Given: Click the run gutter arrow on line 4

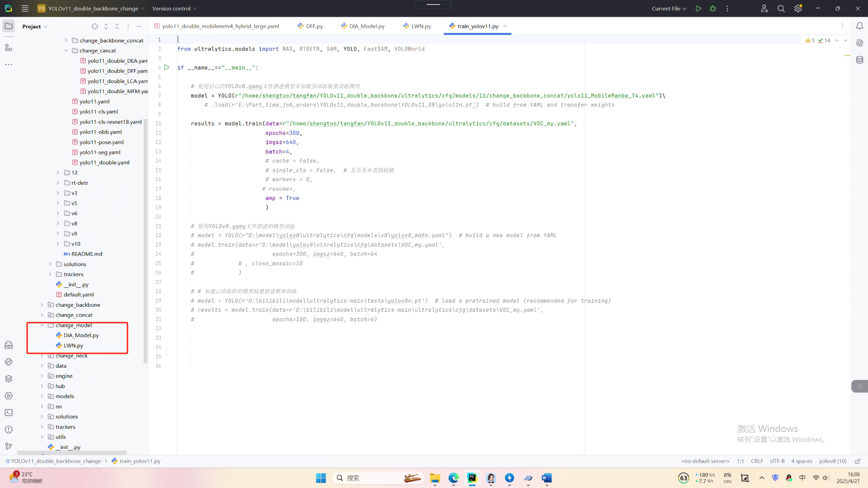Looking at the screenshot, I should (x=167, y=67).
